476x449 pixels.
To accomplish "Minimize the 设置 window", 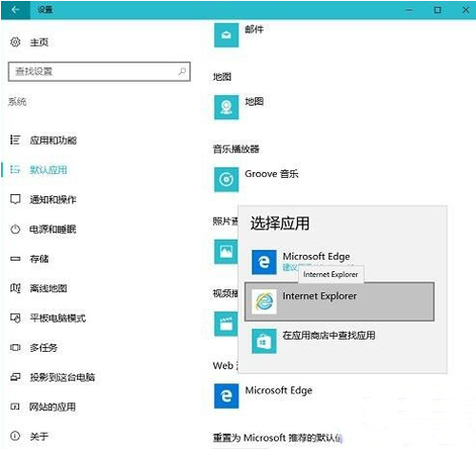I will 409,10.
